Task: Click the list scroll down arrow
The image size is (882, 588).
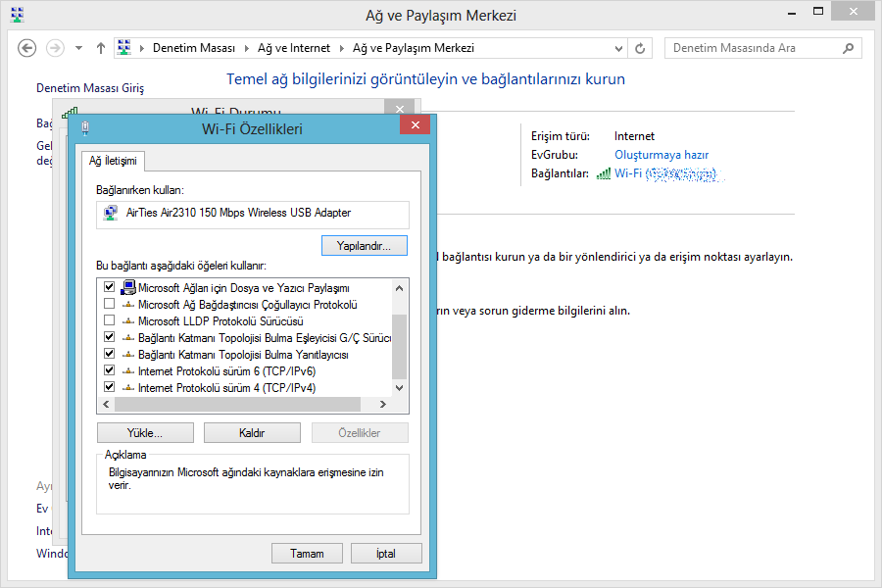Action: pyautogui.click(x=400, y=388)
